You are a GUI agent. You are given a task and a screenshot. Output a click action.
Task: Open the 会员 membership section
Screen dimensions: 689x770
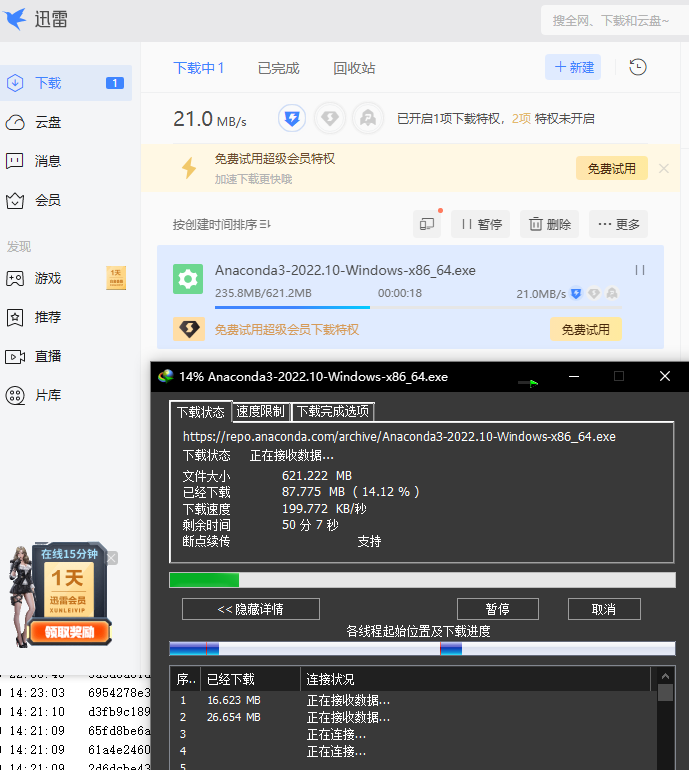tap(48, 200)
